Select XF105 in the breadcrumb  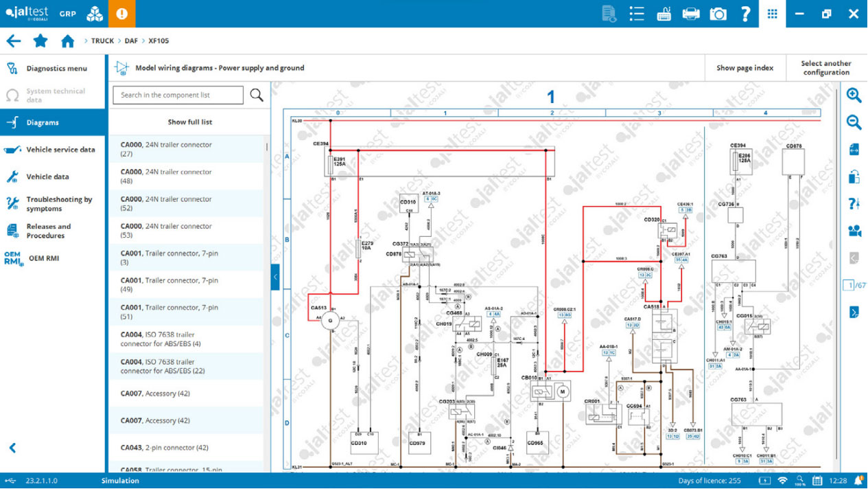tap(159, 41)
